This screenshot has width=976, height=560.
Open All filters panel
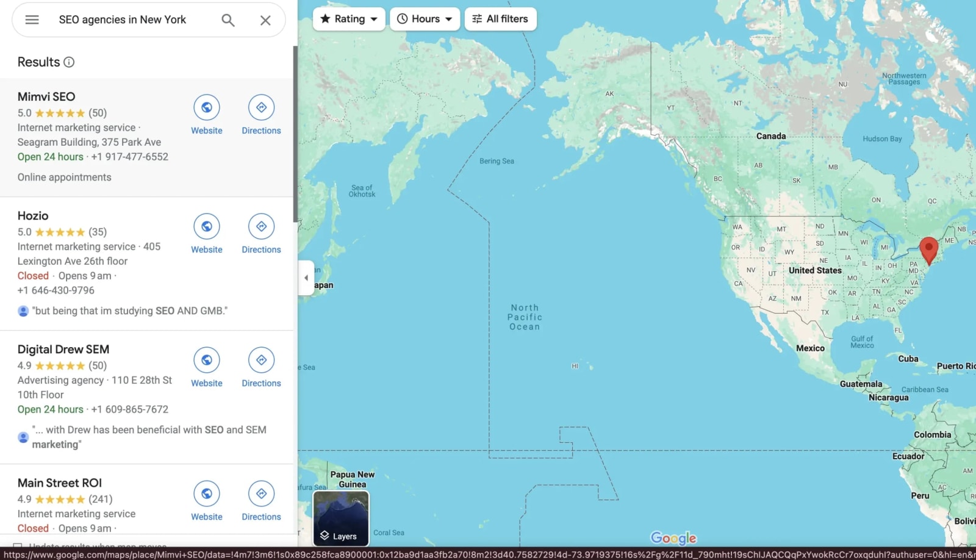click(500, 19)
